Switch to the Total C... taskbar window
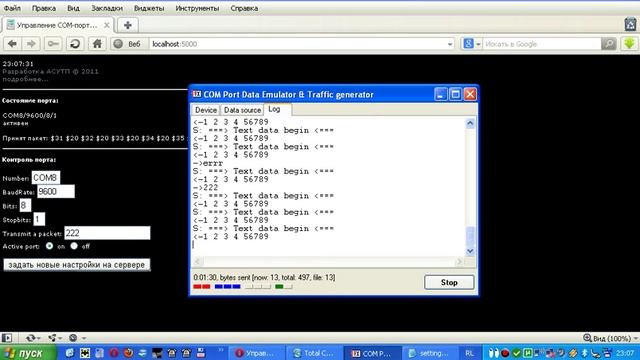640x360 pixels. coord(313,353)
